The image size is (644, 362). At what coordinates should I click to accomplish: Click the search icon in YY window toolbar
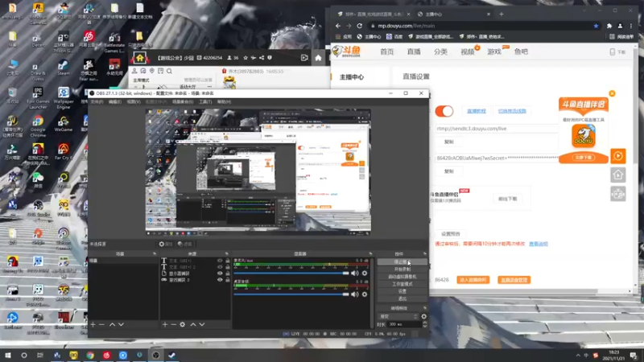point(169,71)
